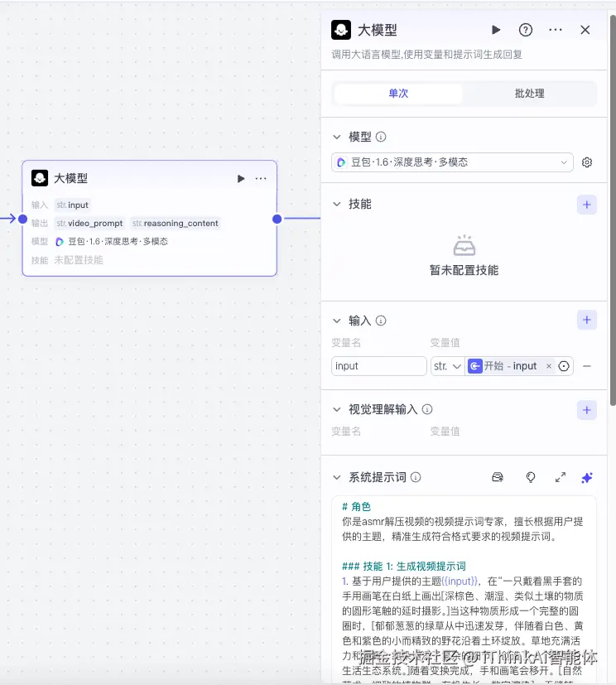
Task: Select the 大模型 node title on canvas
Action: [x=70, y=179]
